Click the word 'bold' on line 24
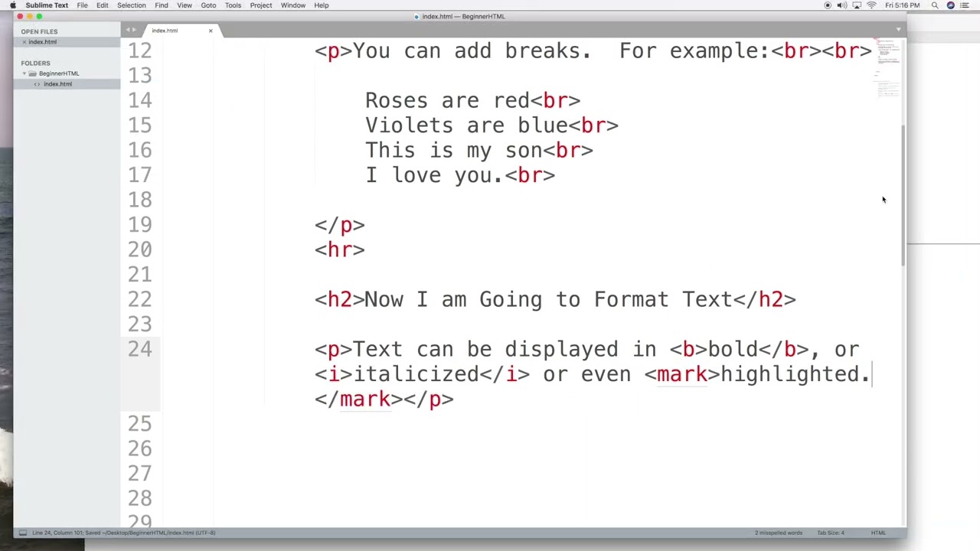This screenshot has height=551, width=980. tap(733, 349)
